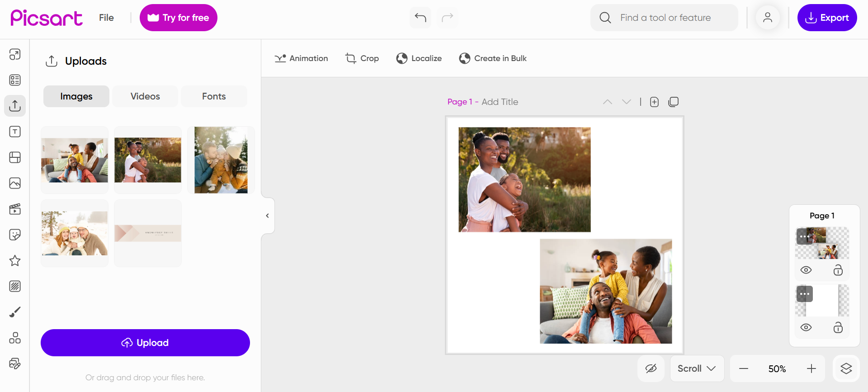This screenshot has height=392, width=868.
Task: Click the Try for free button
Action: click(x=179, y=18)
